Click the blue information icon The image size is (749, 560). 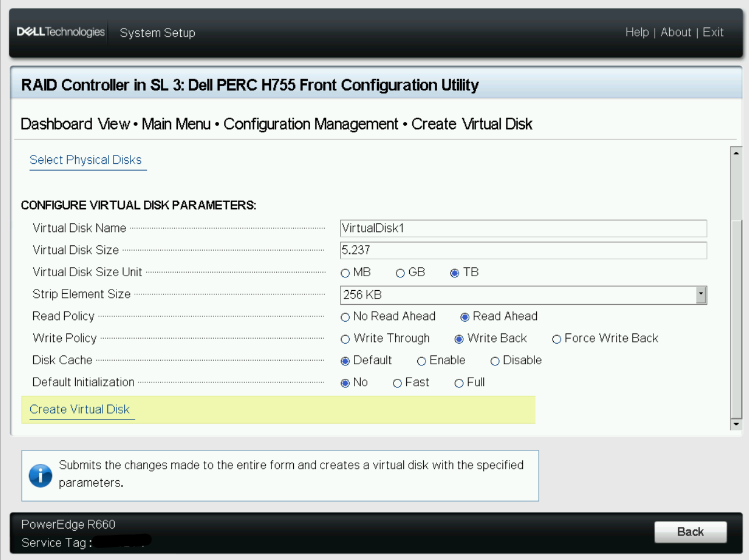(40, 476)
